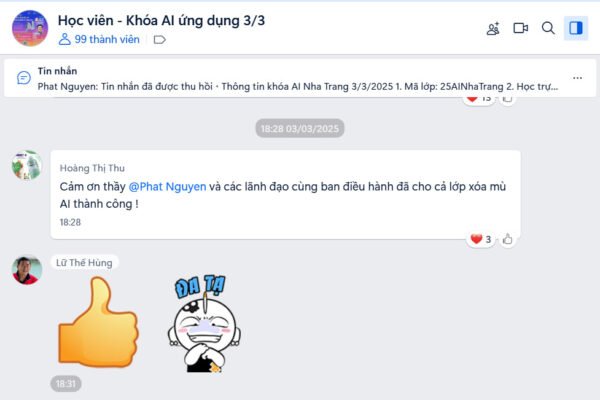Viewport: 600px width, 400px height.
Task: Open pinned message options menu
Action: [x=577, y=78]
